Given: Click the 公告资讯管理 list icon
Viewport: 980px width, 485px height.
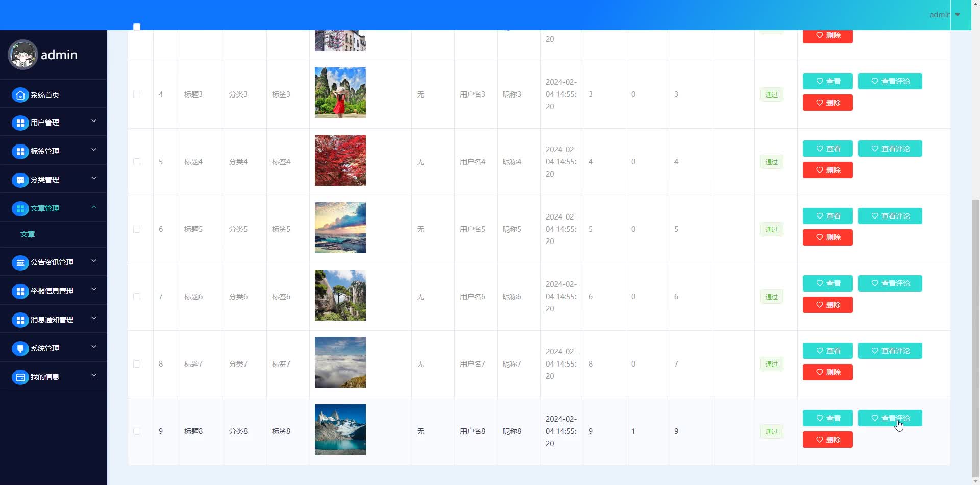Looking at the screenshot, I should 20,263.
